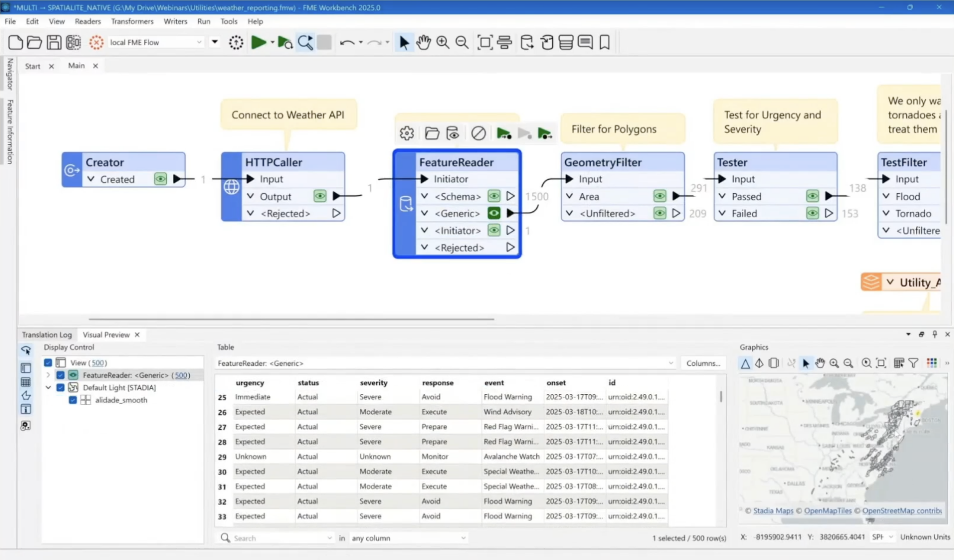Zoom in on the canvas
954x560 pixels.
pyautogui.click(x=443, y=42)
